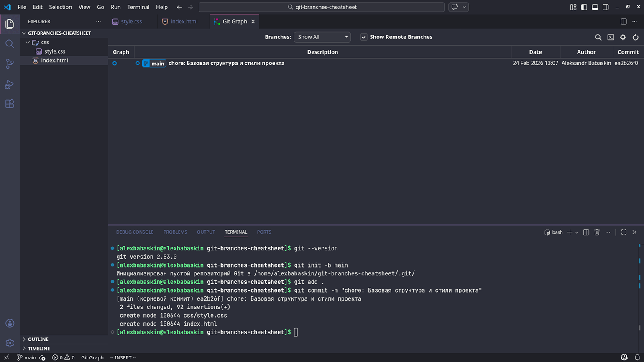Split the terminal panel
This screenshot has width=644, height=362.
pos(586,232)
